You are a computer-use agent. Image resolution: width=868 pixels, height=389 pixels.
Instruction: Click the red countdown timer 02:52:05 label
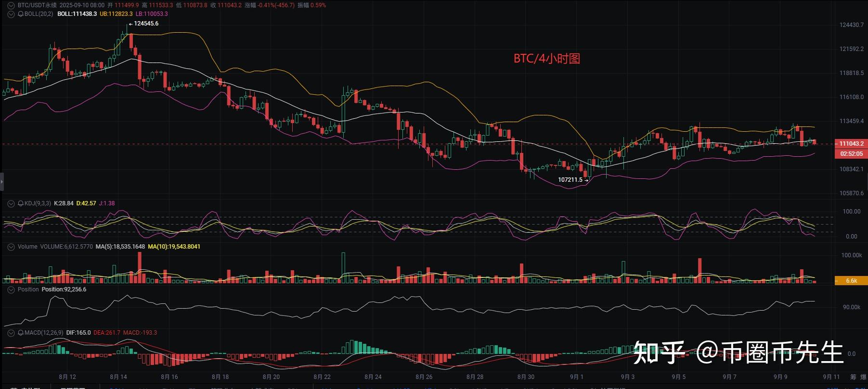point(851,154)
